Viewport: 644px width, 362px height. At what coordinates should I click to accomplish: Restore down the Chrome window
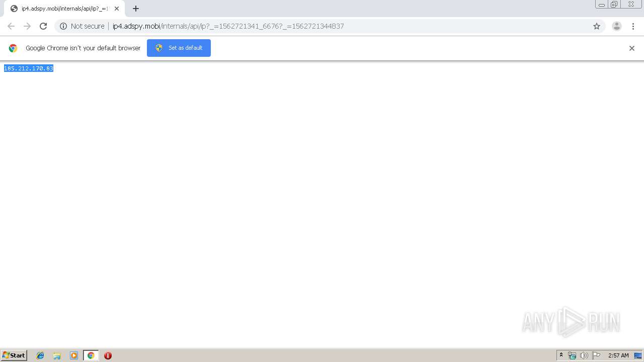614,4
